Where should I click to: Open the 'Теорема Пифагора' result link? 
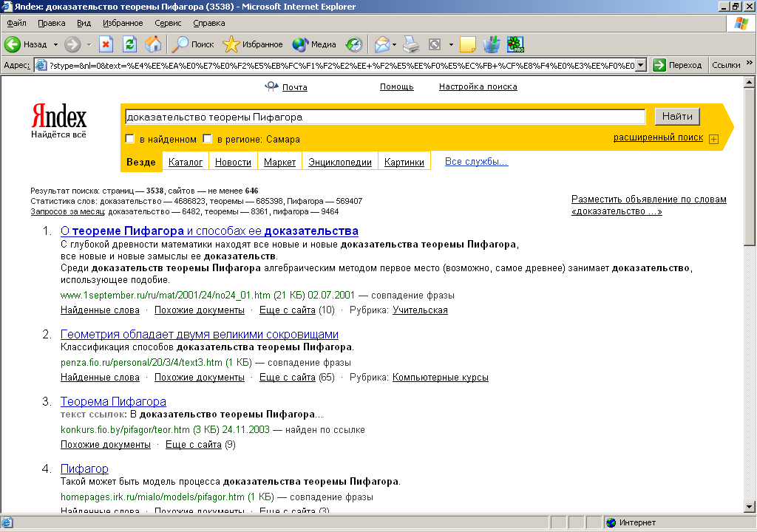point(113,401)
